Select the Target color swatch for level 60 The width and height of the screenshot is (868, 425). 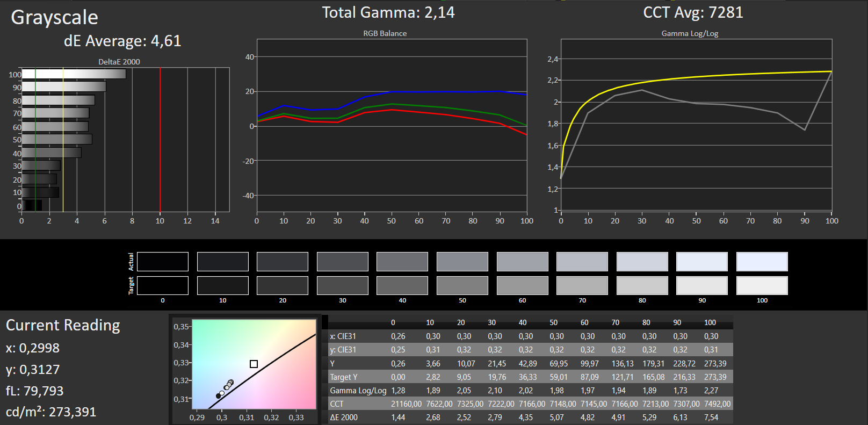pyautogui.click(x=523, y=285)
